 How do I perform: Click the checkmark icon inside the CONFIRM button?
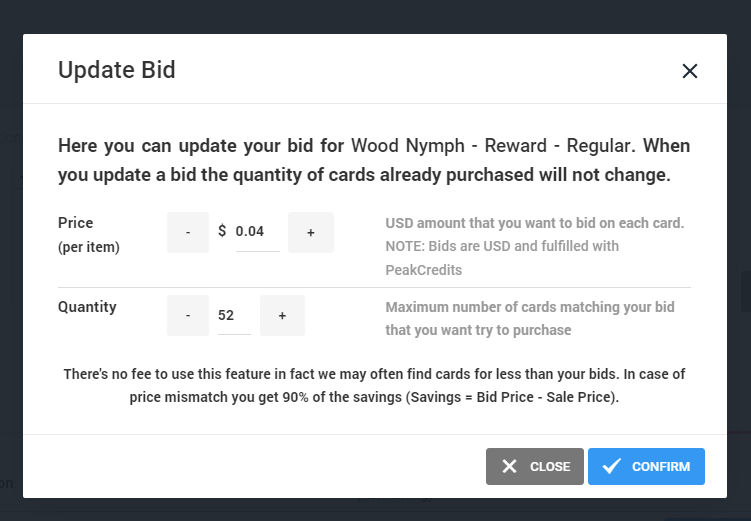point(612,466)
